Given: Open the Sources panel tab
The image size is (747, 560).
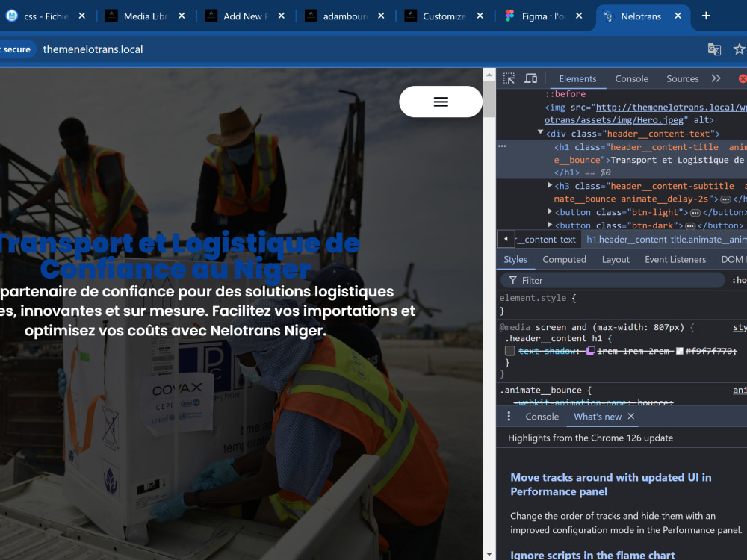Looking at the screenshot, I should click(682, 78).
